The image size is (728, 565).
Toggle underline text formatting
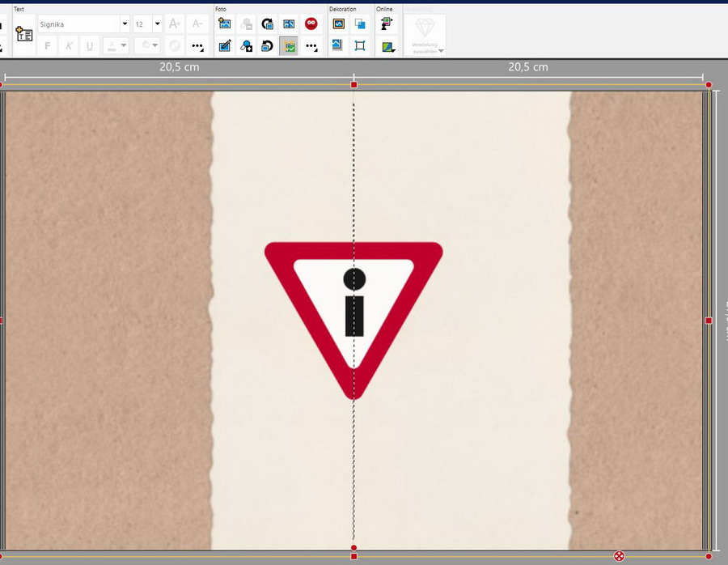click(90, 46)
